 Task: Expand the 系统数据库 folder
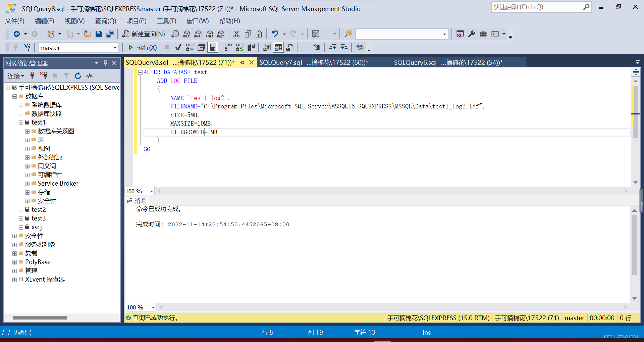tap(21, 105)
